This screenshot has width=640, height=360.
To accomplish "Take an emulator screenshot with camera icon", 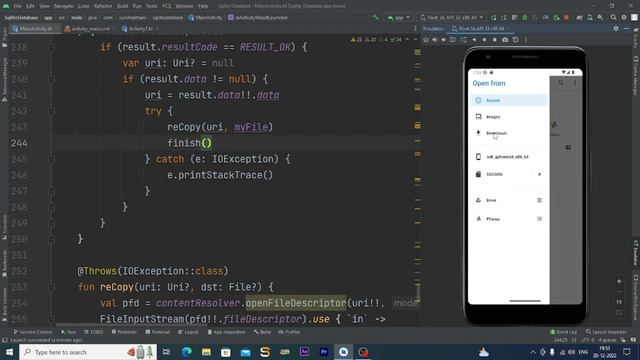I will coord(505,40).
